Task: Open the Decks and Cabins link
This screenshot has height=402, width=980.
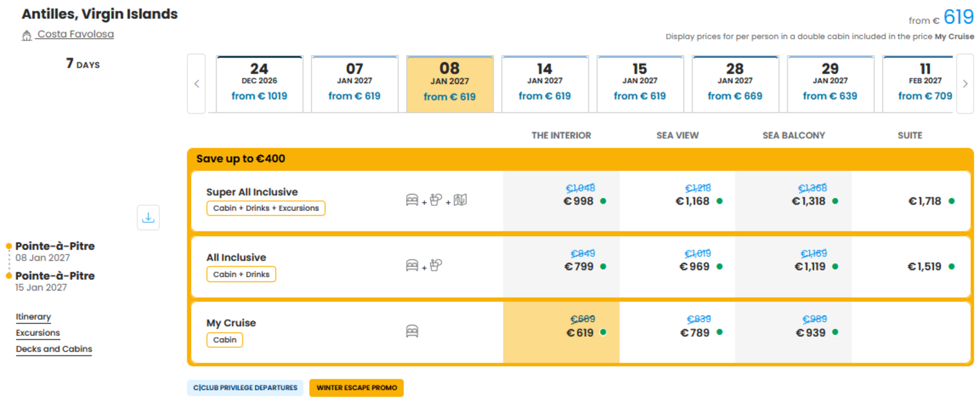Action: tap(54, 349)
